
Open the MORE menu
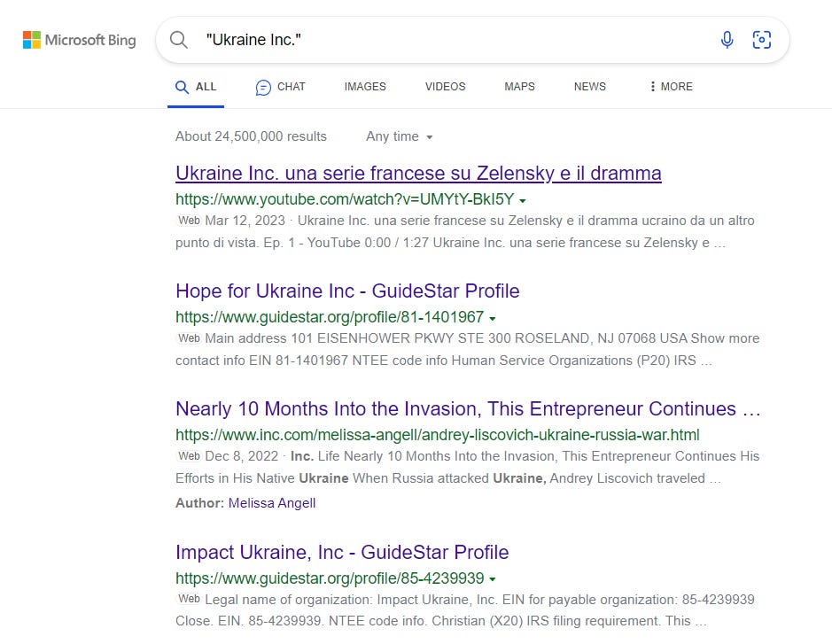point(672,87)
